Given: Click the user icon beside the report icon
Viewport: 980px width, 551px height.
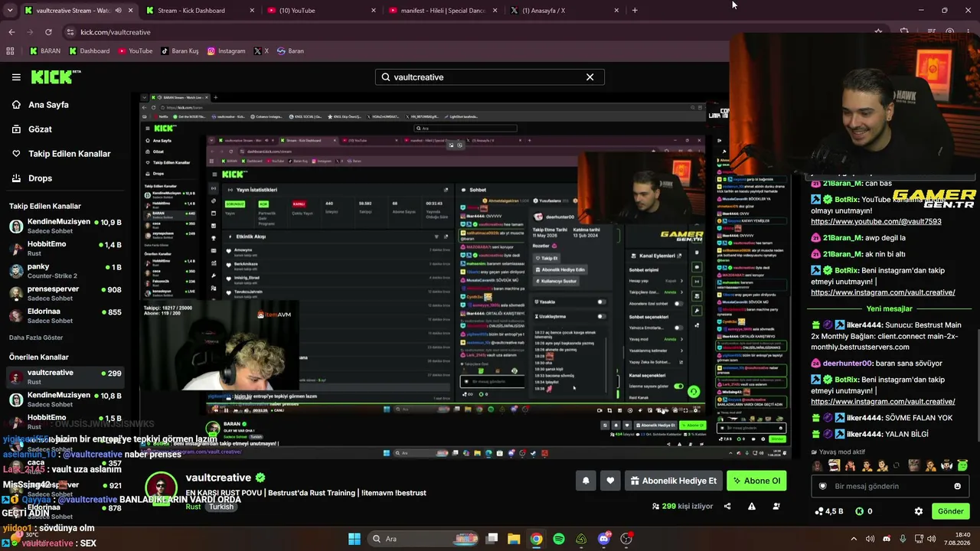Looking at the screenshot, I should 776,506.
